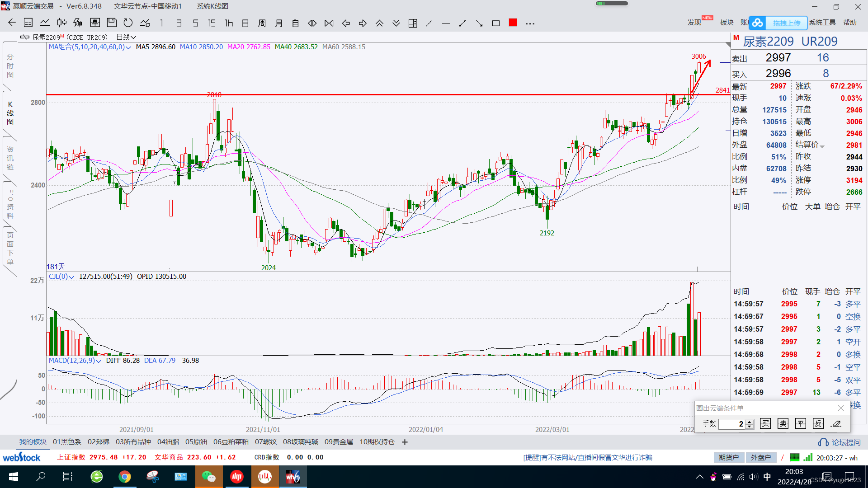This screenshot has height=488, width=868.
Task: Open the 帮助 menu
Action: 849,22
